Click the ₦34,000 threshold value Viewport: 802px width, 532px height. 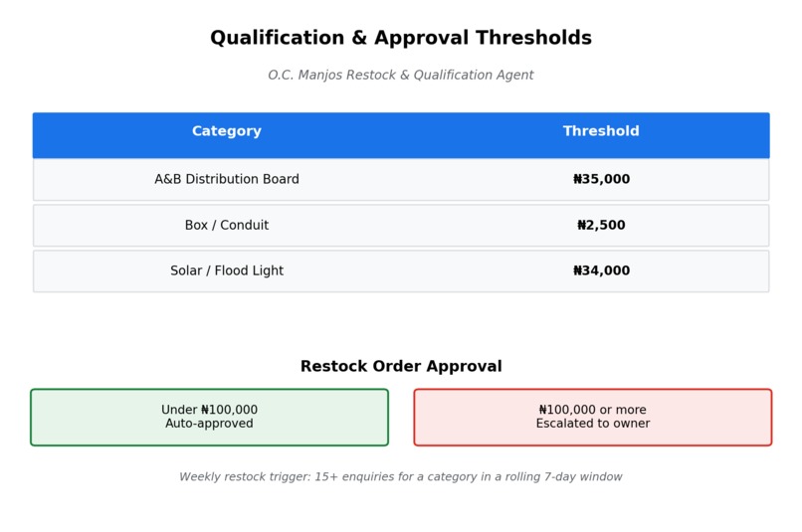601,270
